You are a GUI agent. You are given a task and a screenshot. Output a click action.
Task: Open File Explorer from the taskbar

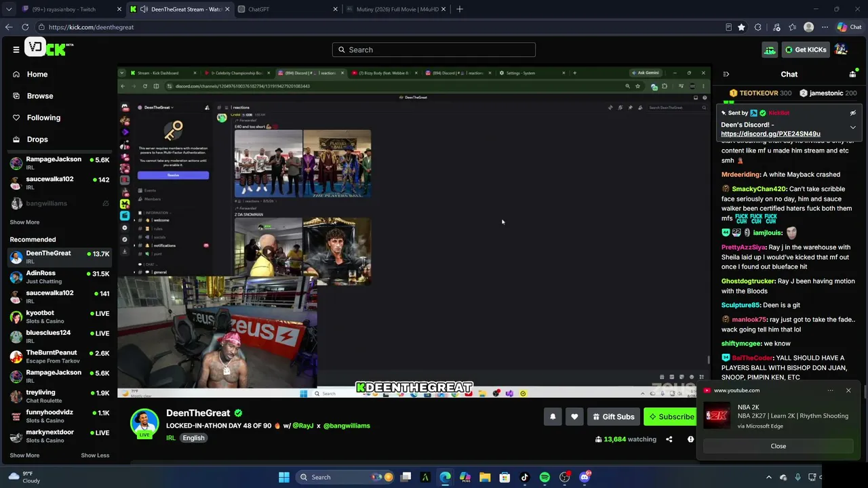click(x=485, y=477)
